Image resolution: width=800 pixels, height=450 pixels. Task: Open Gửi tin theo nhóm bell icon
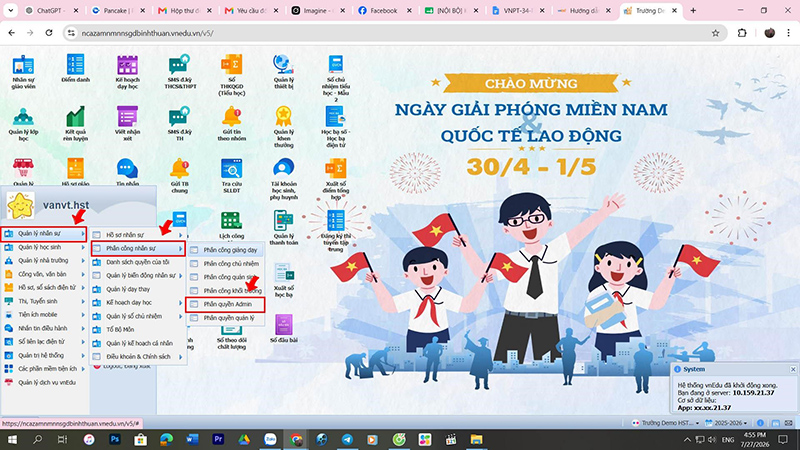tap(232, 123)
